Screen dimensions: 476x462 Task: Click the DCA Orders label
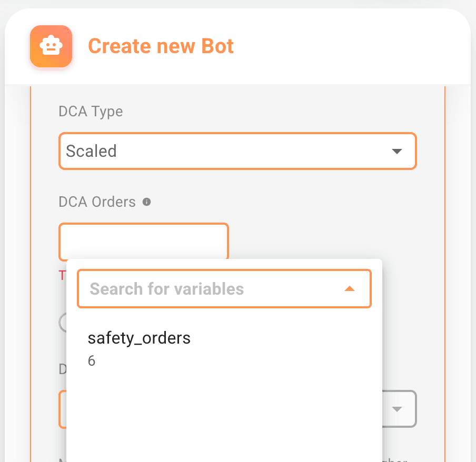pos(97,202)
